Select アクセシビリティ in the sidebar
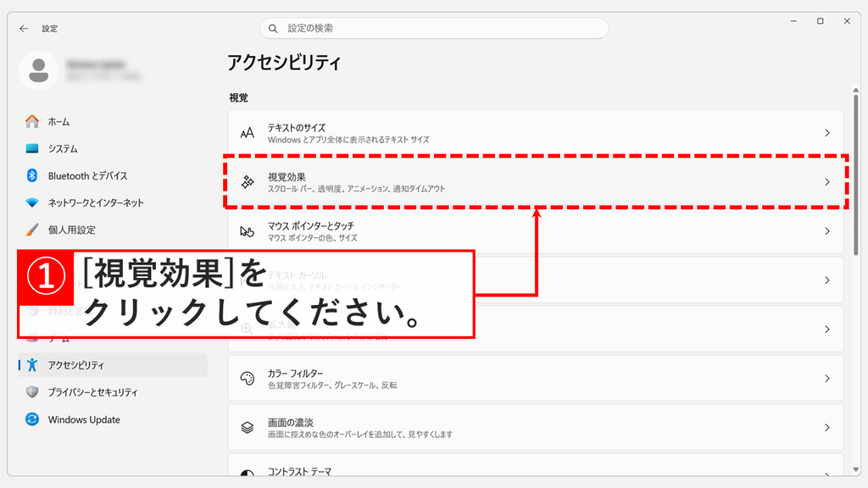Viewport: 868px width, 488px height. pos(113,365)
